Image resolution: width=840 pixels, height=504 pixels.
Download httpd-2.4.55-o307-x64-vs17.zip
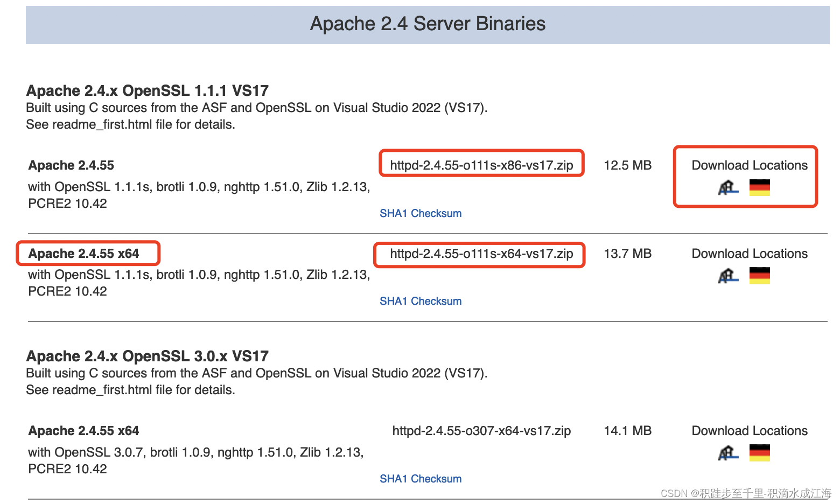[481, 431]
